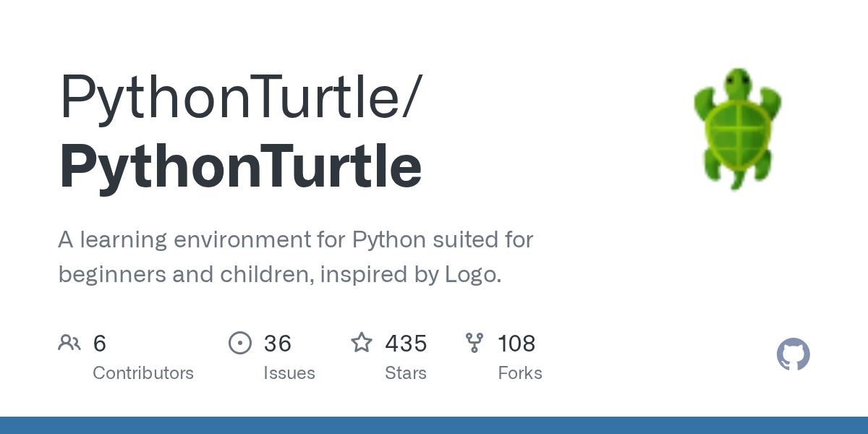Click the green turtle logo image
Screen dimensions: 868x434
click(737, 128)
